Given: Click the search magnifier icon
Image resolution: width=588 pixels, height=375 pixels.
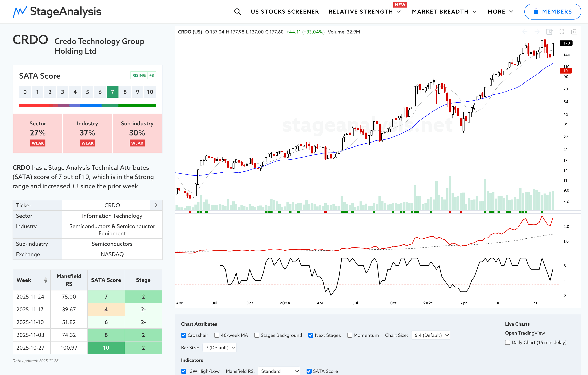Looking at the screenshot, I should click(237, 11).
